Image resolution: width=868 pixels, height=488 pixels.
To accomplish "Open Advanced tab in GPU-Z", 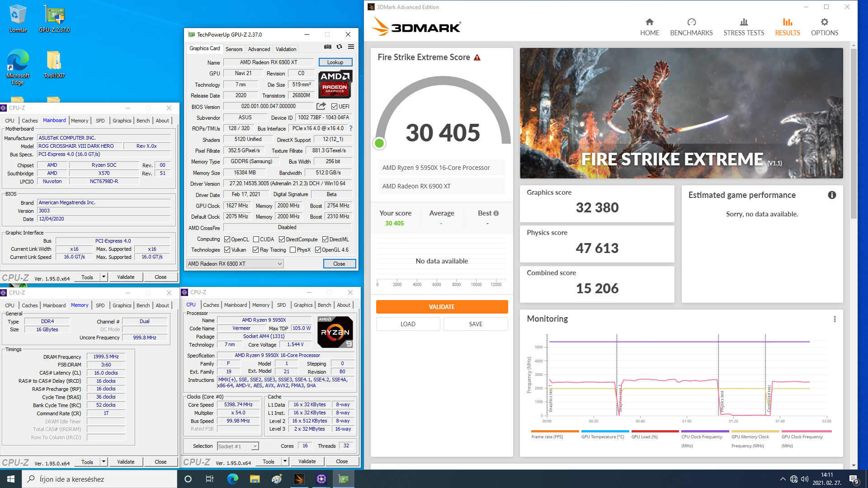I will [259, 49].
